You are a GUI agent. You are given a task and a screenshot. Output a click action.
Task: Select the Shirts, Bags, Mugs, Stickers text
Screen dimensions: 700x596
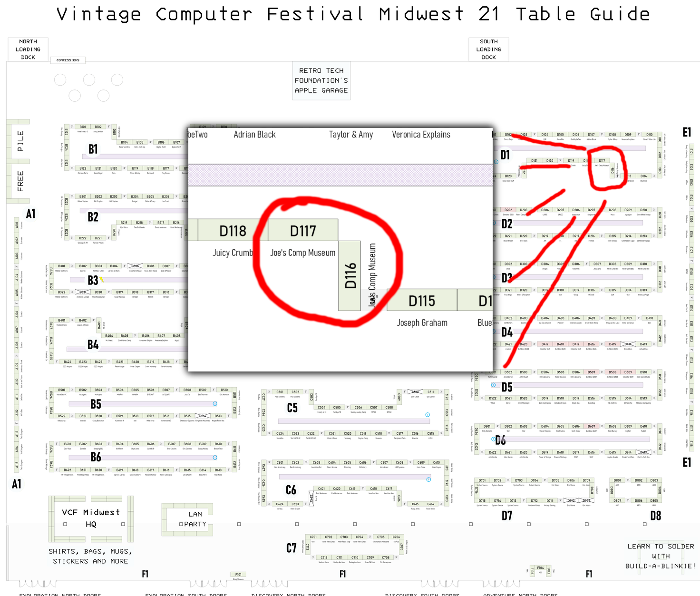90,556
